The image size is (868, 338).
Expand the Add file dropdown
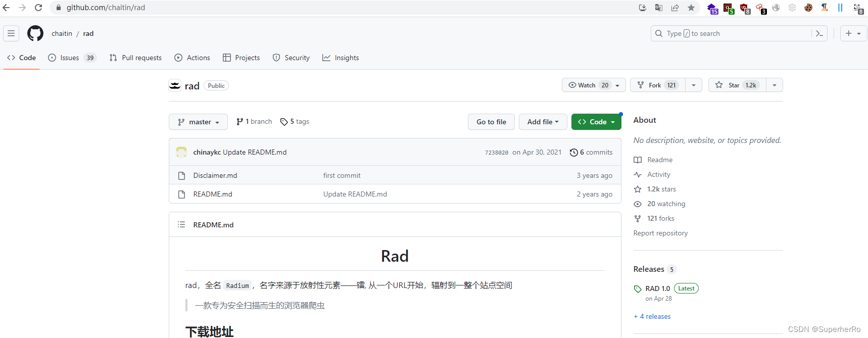543,122
